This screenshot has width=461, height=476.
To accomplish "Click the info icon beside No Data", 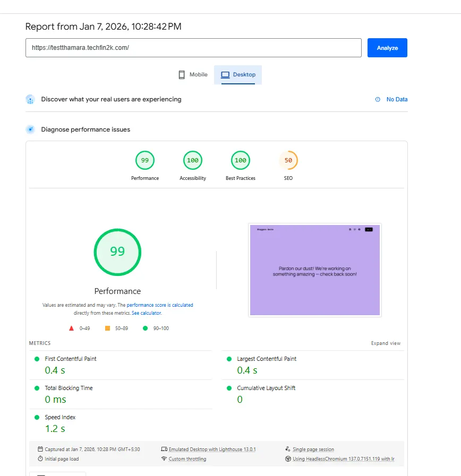I will 378,99.
